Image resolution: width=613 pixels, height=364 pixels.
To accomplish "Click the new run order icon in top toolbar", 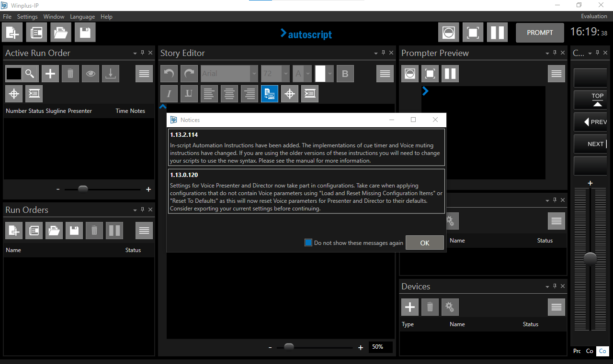I will click(x=12, y=33).
